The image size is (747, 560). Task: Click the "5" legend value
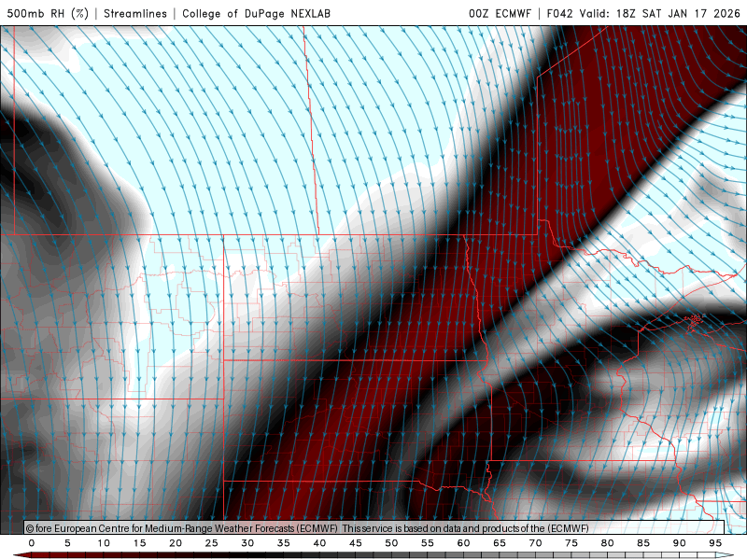point(67,543)
